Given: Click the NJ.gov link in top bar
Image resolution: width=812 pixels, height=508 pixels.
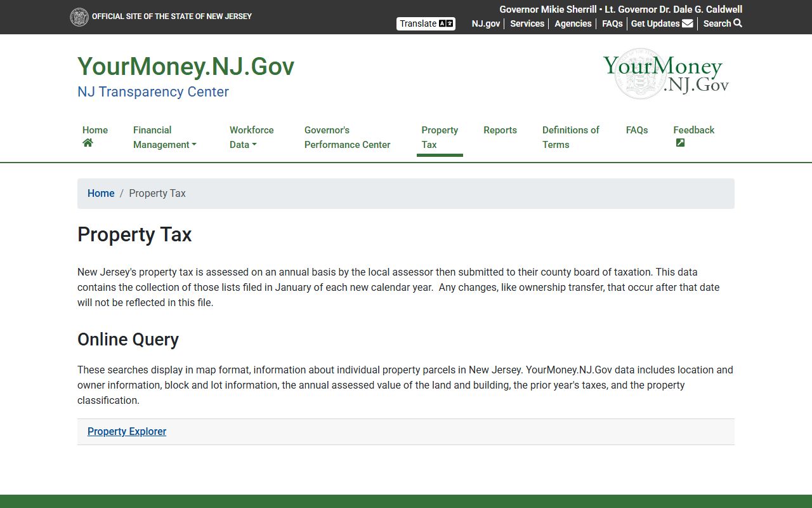Looking at the screenshot, I should point(486,23).
